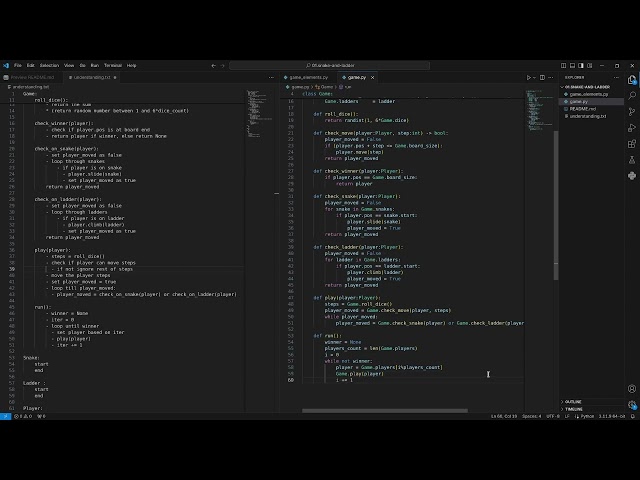Click the understanding.txt breadcrumb
The height and width of the screenshot is (480, 640).
point(29,87)
